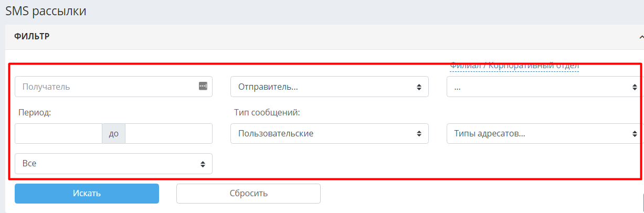Click the Искать search button
This screenshot has height=213, width=644.
coord(87,193)
